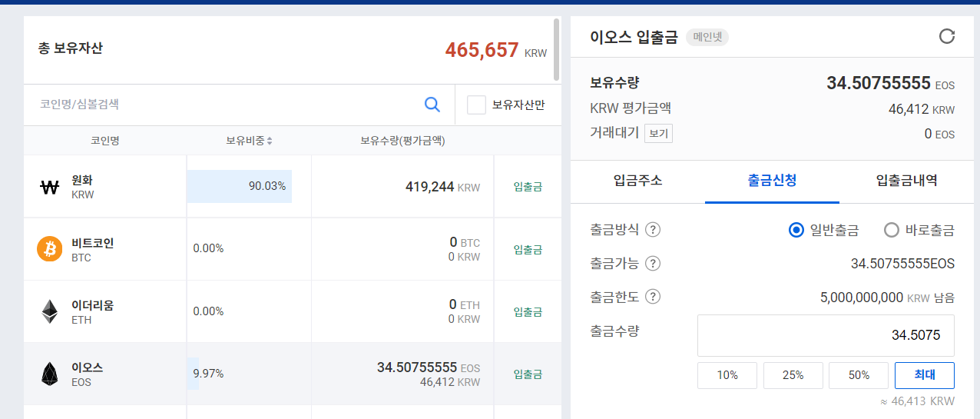Refresh the EOS deposit/withdrawal panel
This screenshot has width=980, height=419.
pyautogui.click(x=947, y=36)
